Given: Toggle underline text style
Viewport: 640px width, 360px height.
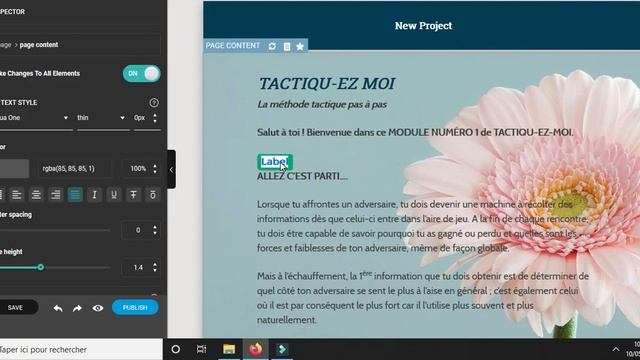Looking at the screenshot, I should (114, 195).
